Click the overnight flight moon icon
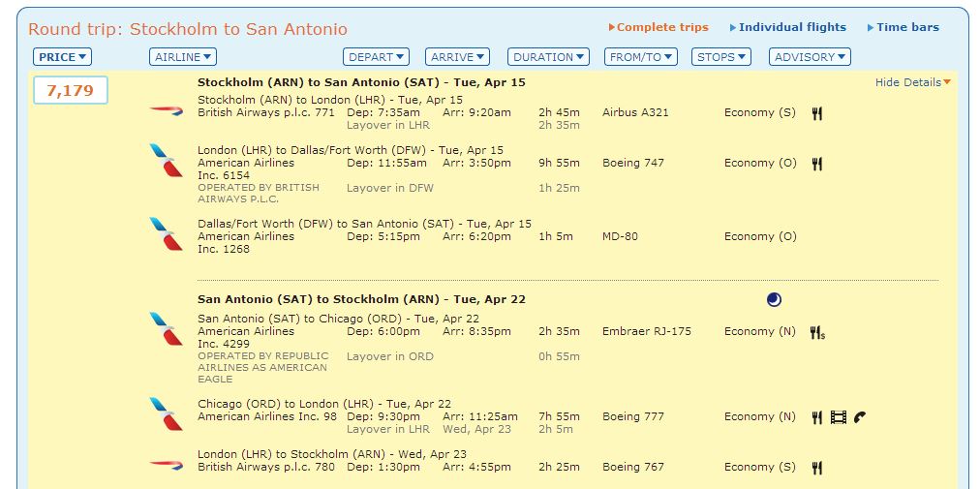980x489 pixels. pyautogui.click(x=773, y=299)
